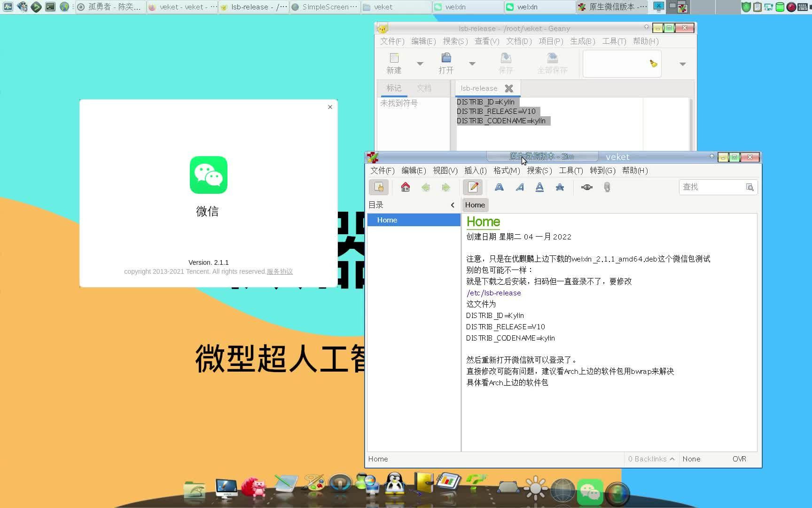Click Geany 全部保存 save all icon
Viewport: 812px width, 508px height.
553,63
